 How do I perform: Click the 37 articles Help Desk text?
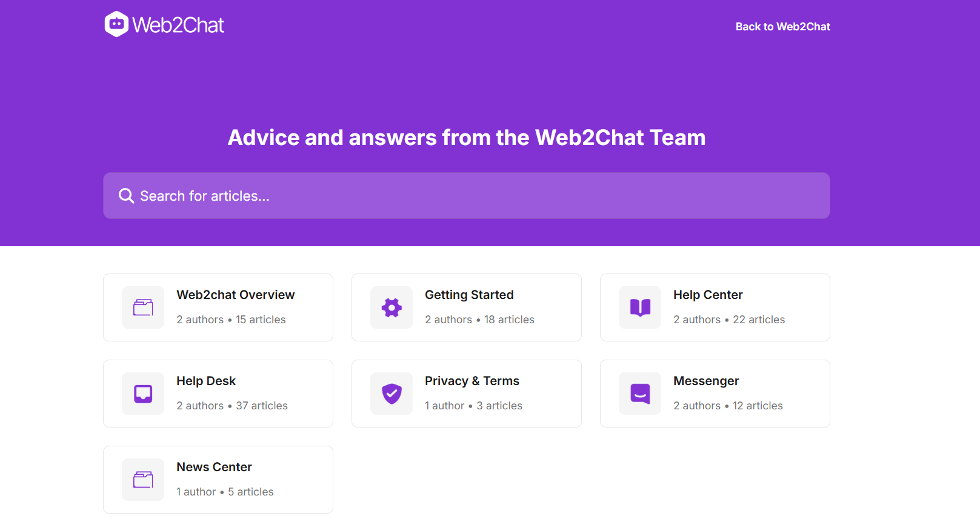[x=262, y=406]
